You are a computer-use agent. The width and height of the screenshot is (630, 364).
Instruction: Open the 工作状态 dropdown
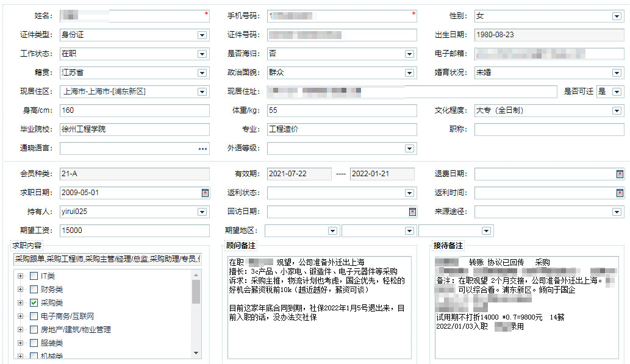point(202,54)
